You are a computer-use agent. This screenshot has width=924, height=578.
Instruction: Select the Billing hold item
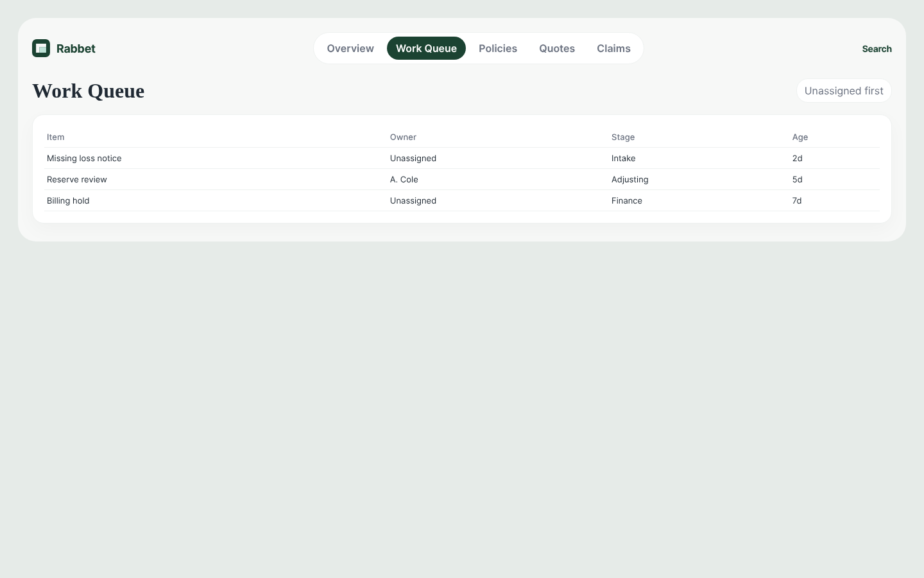pos(68,200)
